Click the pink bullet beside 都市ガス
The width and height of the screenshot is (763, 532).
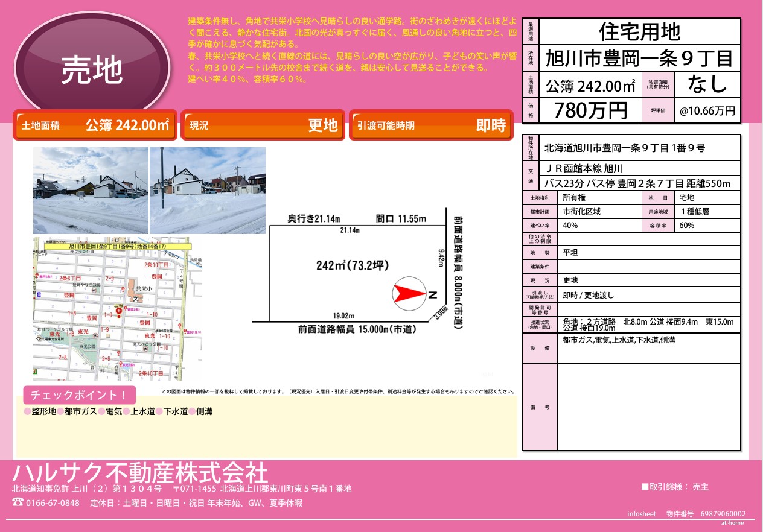(x=60, y=411)
